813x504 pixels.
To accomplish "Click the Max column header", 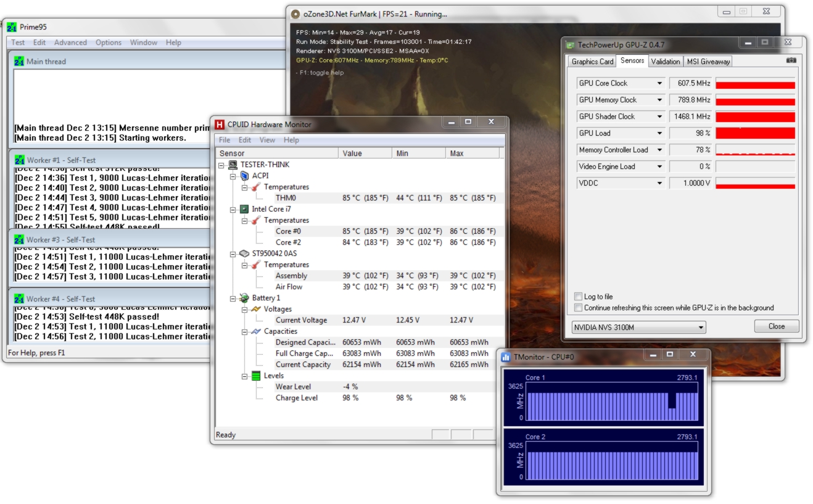I will [472, 153].
